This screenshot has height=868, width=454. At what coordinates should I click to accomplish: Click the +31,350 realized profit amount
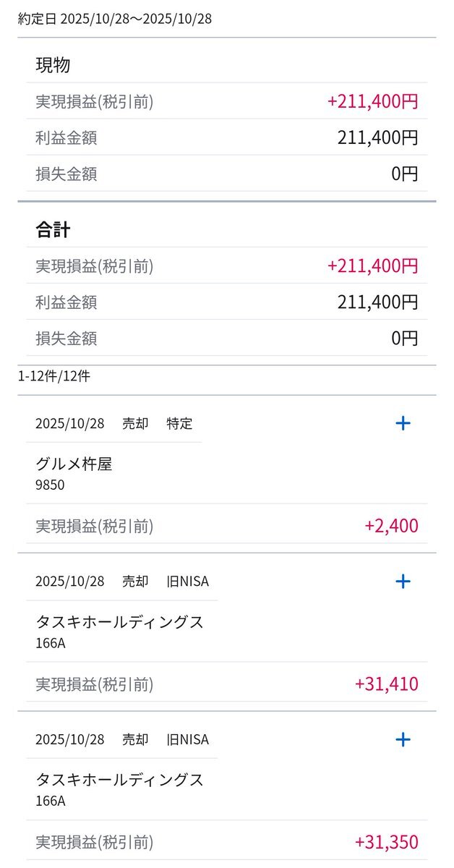[x=387, y=842]
